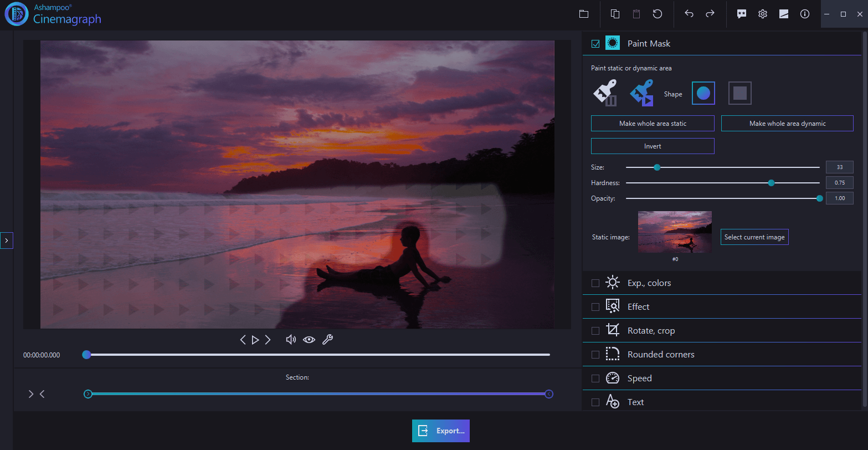
Task: Expand the sidebar with the left-edge chevron
Action: (7, 240)
